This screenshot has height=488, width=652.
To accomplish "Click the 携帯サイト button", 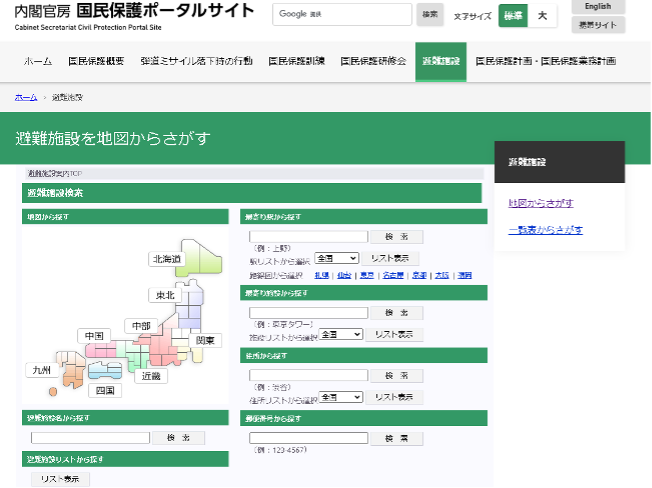I will point(598,25).
